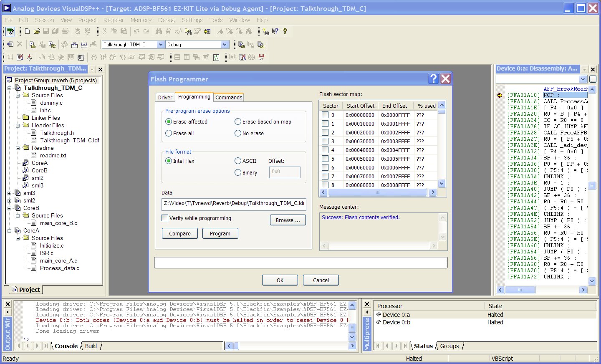Select the Erase all radio button
The height and width of the screenshot is (364, 601).
[x=169, y=133]
